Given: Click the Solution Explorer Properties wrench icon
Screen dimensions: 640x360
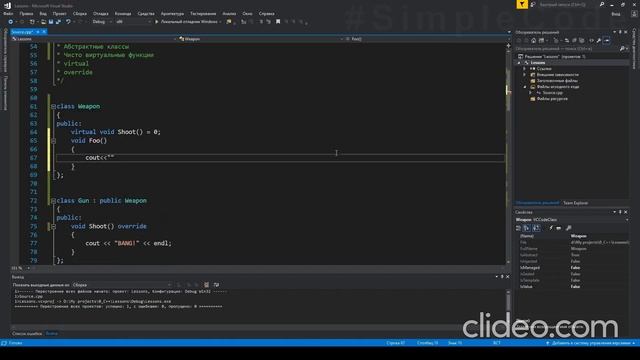Looking at the screenshot, I should tap(599, 40).
